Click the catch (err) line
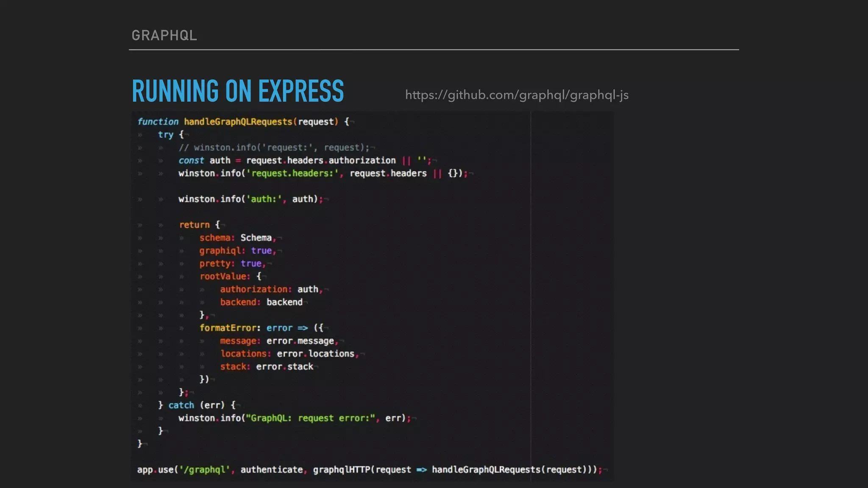868x488 pixels. click(197, 405)
